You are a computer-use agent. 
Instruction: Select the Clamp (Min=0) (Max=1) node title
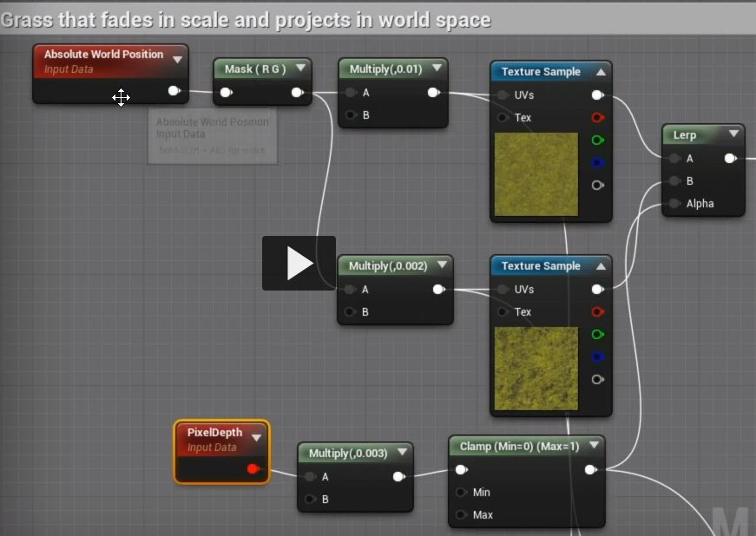tap(519, 446)
